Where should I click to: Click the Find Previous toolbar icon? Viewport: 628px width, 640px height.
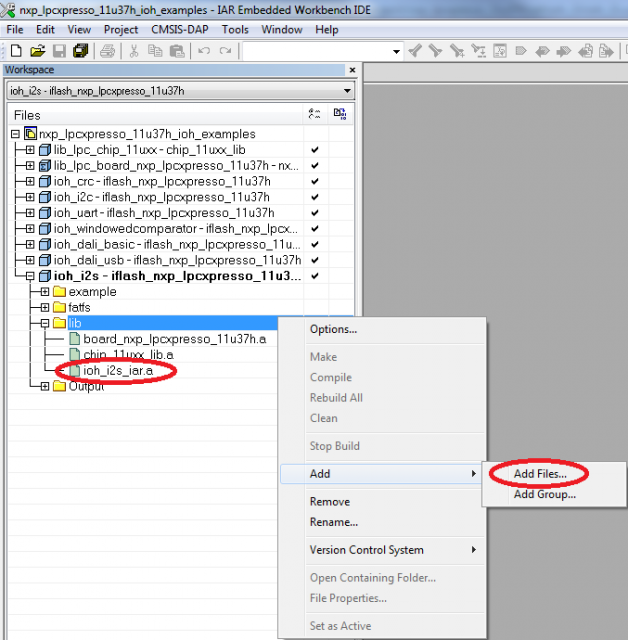pyautogui.click(x=415, y=51)
